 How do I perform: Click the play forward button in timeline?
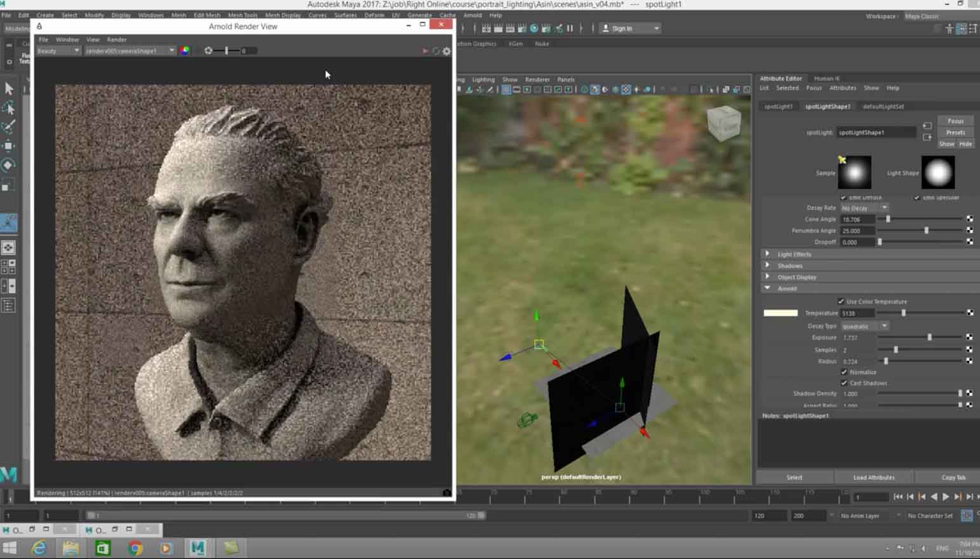coord(946,497)
